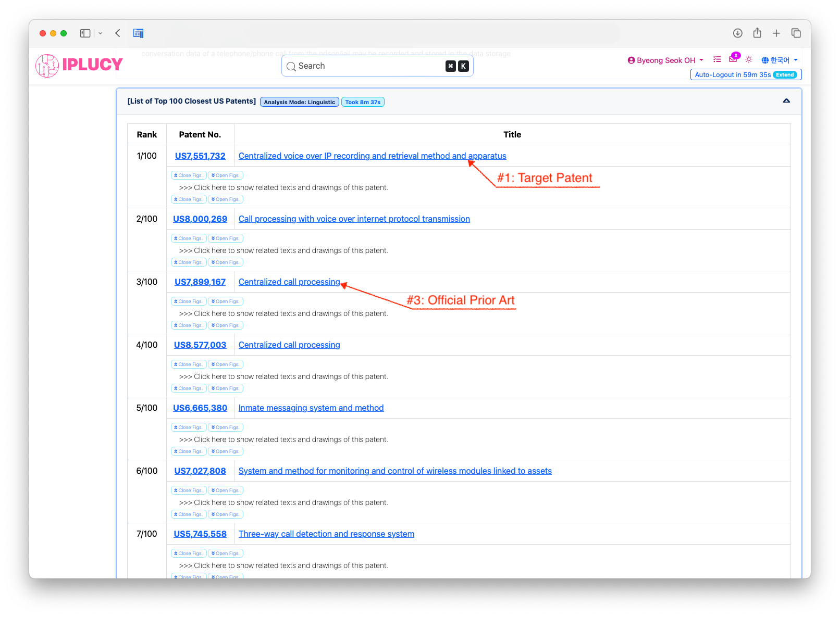This screenshot has height=617, width=840.
Task: Click Analysis Mode: Linguistic badge
Action: coord(300,102)
